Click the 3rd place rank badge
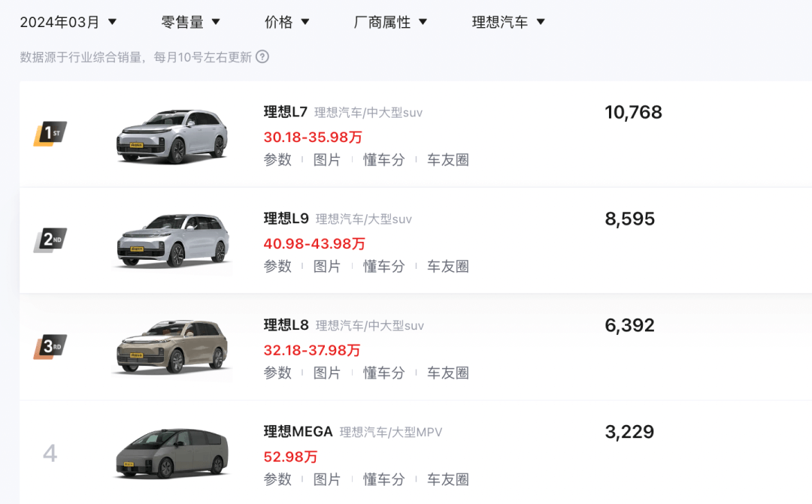 pos(50,347)
